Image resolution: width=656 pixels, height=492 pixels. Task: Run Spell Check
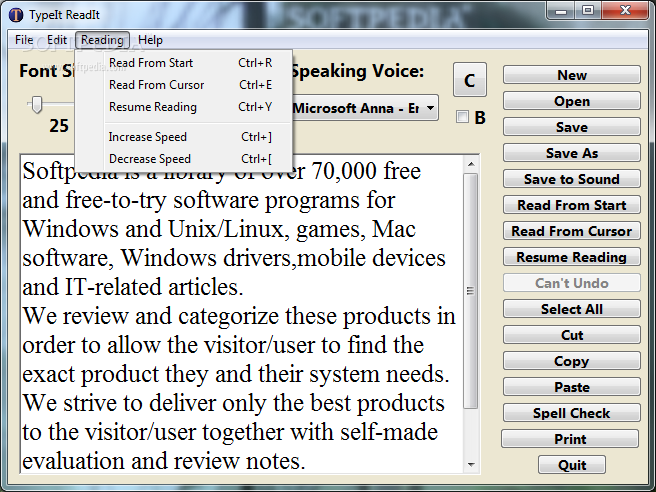coord(571,413)
